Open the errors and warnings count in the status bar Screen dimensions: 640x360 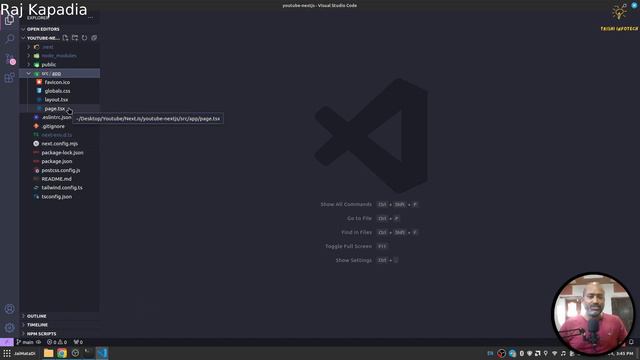coord(57,342)
